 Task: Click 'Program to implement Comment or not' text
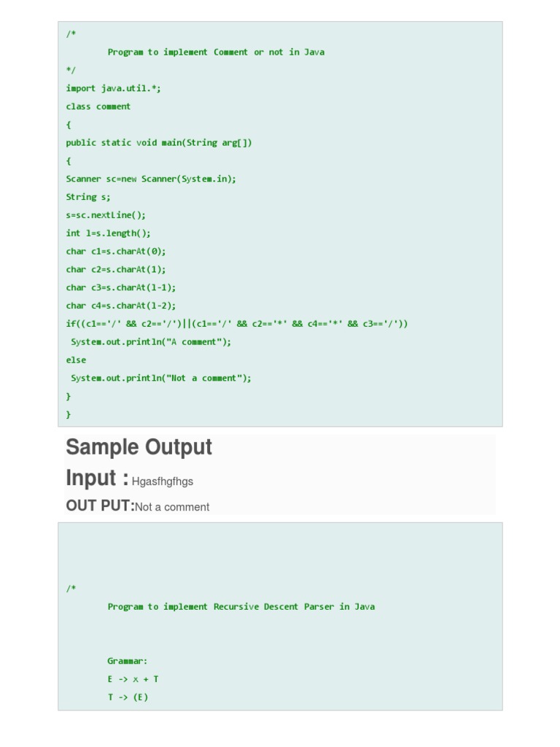pos(216,53)
